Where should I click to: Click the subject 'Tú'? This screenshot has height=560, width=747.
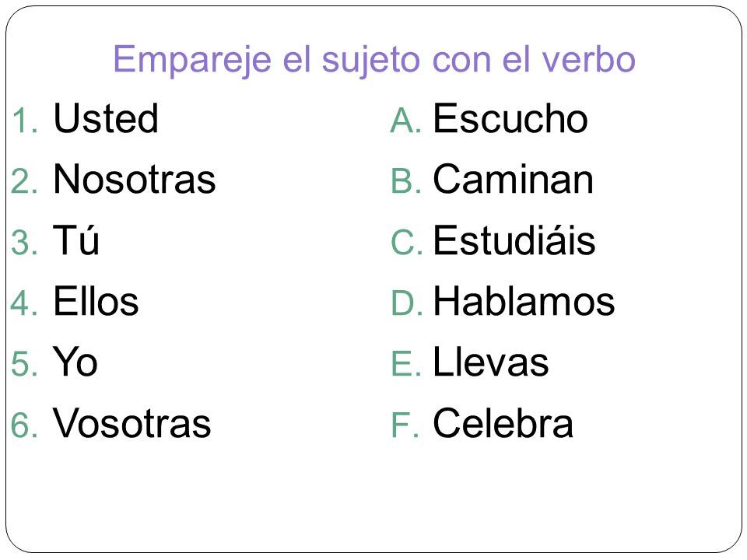[x=76, y=239]
